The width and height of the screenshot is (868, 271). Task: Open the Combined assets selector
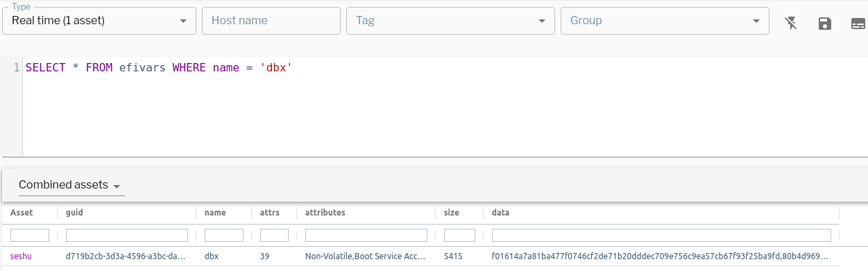point(70,185)
